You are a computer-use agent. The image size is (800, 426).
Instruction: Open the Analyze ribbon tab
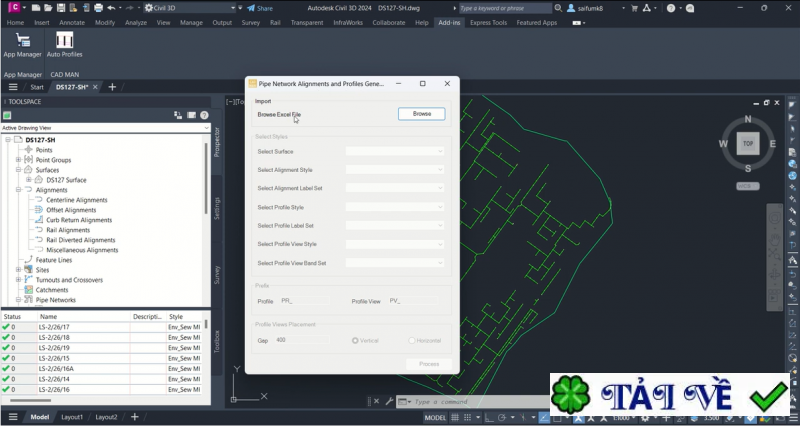136,22
